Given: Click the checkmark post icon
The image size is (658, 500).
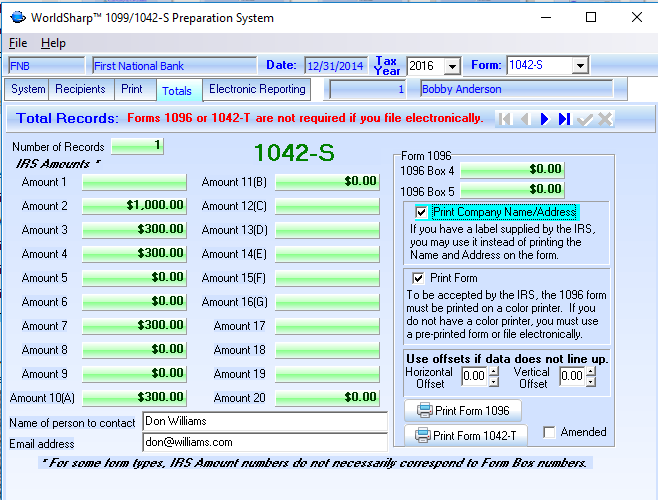Looking at the screenshot, I should 585,119.
